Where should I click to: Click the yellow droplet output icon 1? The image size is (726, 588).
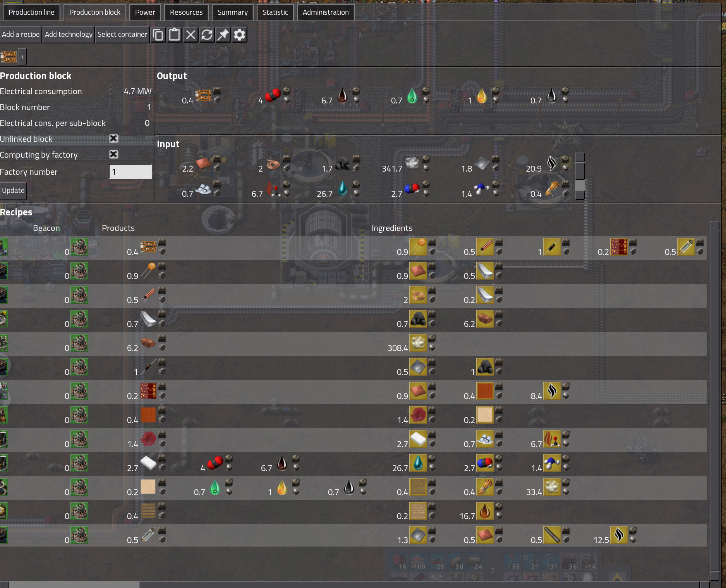[482, 95]
